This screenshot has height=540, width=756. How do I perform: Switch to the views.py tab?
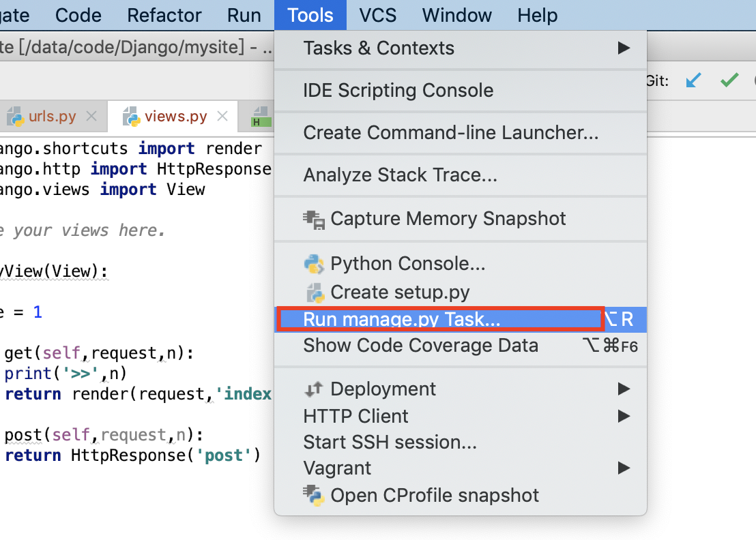[175, 117]
